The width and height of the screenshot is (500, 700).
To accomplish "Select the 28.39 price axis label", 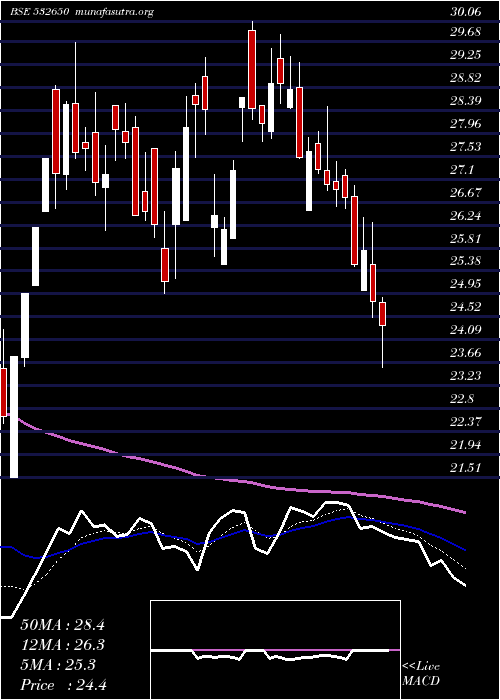I will tap(465, 100).
